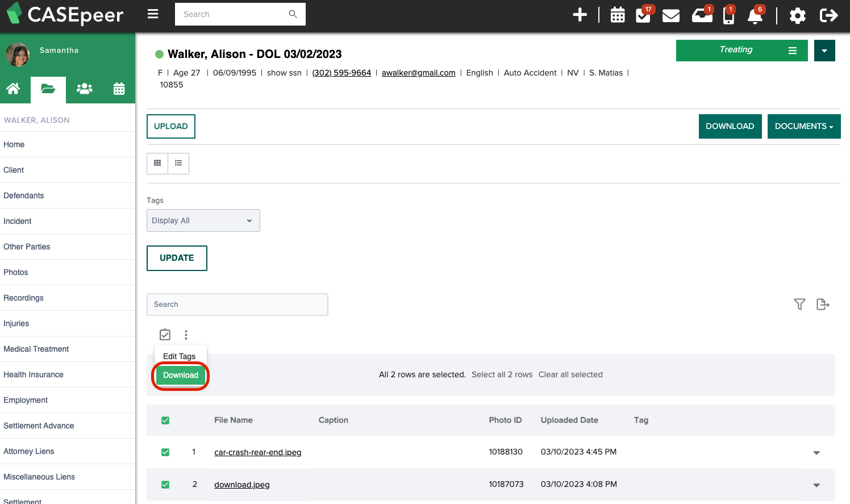Expand row actions for download.jpeg
This screenshot has width=850, height=504.
[816, 485]
